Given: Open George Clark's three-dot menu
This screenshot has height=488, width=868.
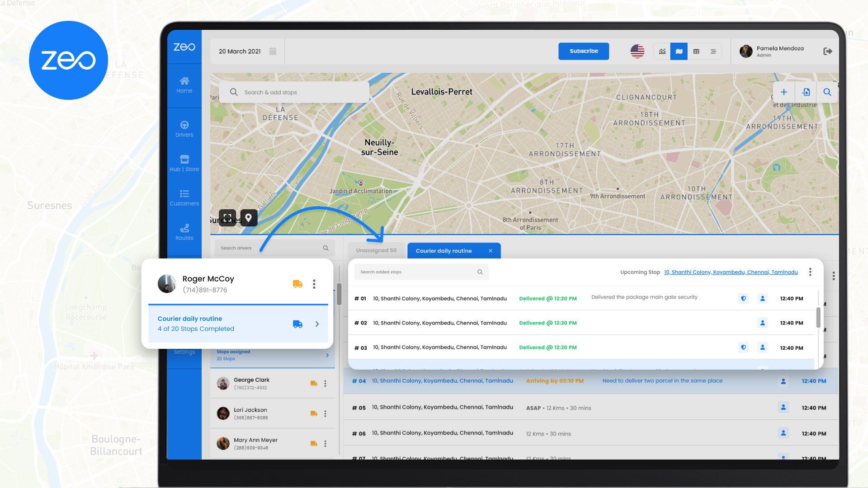Looking at the screenshot, I should tap(325, 383).
